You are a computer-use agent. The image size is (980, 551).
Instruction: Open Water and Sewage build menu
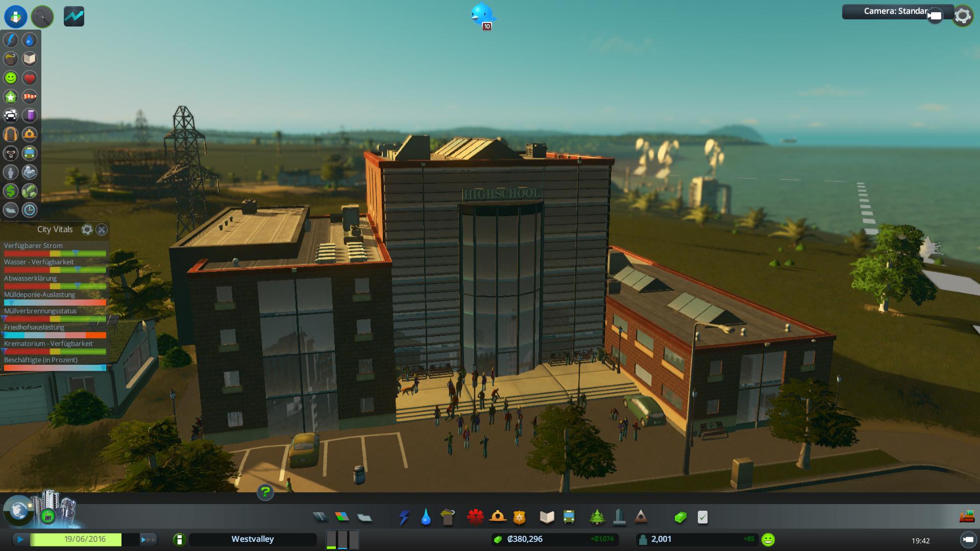point(426,517)
